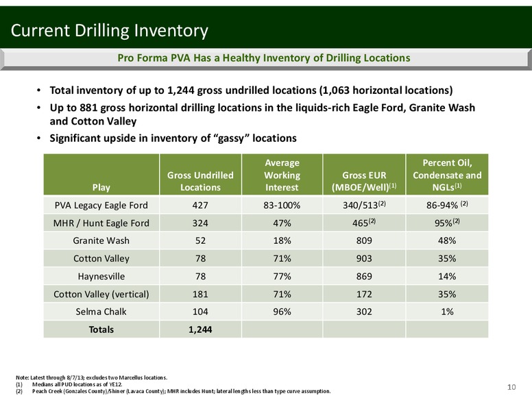Click footnote (2) about Peach Creek
This screenshot has width=532, height=411.
pos(173,391)
